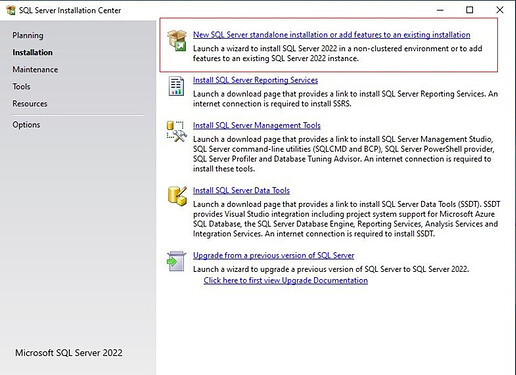This screenshot has width=516, height=375.
Task: Open the Tools section
Action: [x=21, y=87]
